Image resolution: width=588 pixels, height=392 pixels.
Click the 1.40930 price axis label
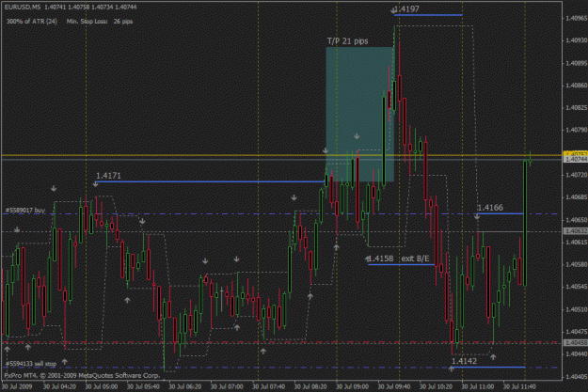(x=577, y=40)
